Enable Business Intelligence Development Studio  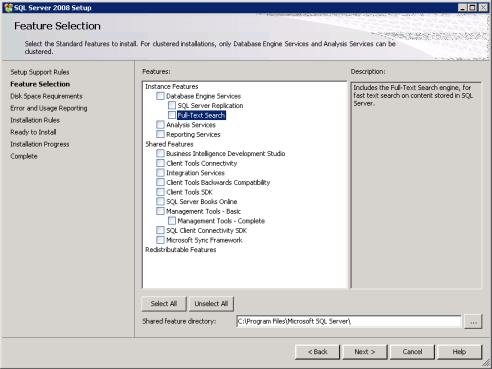click(160, 153)
